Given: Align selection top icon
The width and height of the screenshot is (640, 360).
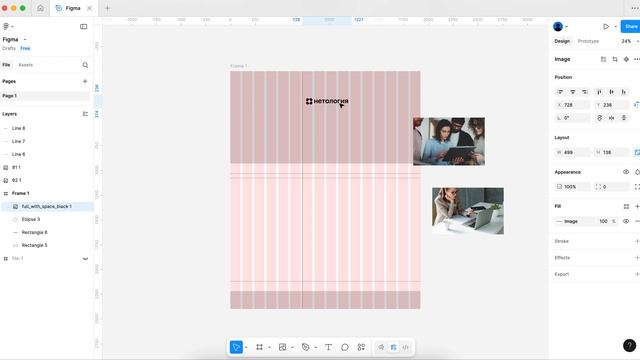Looking at the screenshot, I should 599,92.
